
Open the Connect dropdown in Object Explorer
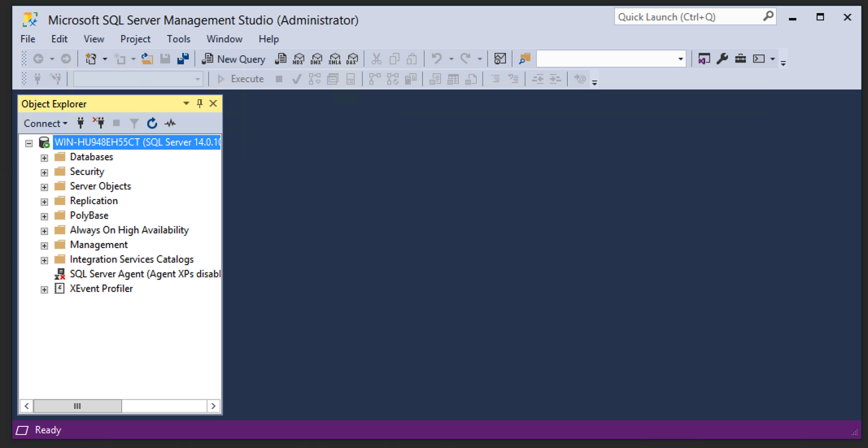(x=46, y=123)
